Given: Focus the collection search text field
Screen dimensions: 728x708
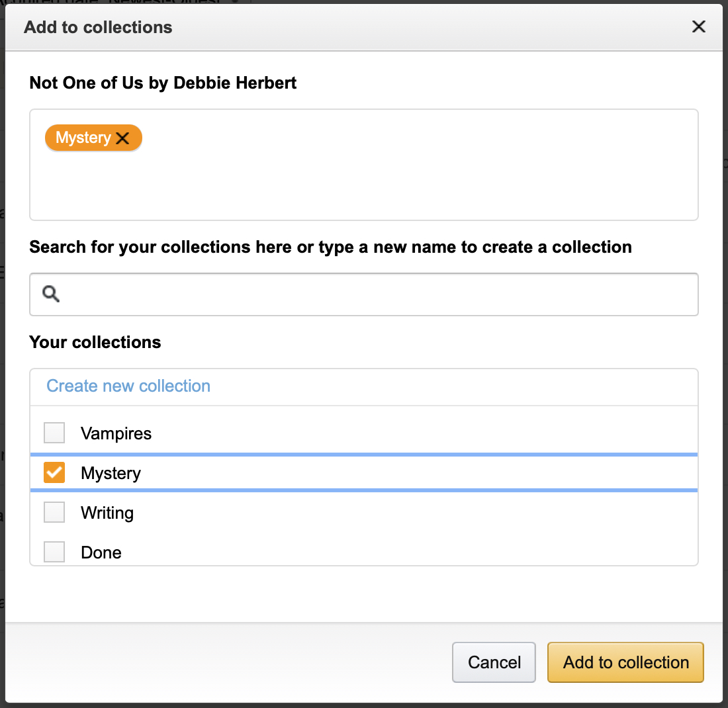Looking at the screenshot, I should [x=377, y=294].
